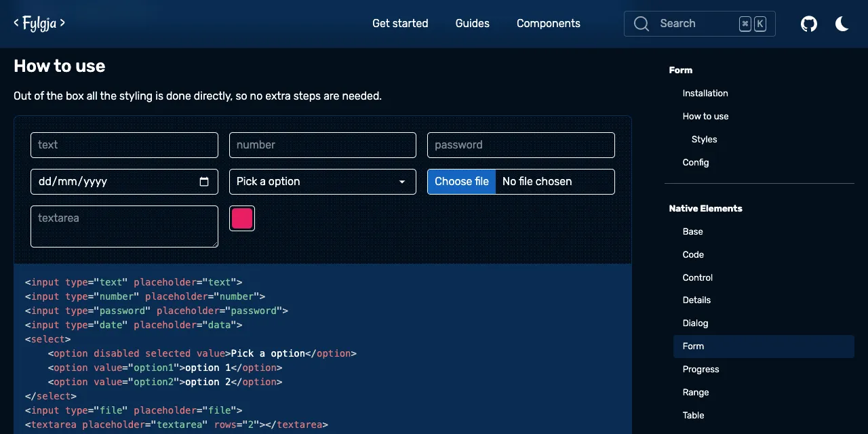This screenshot has height=434, width=868.
Task: Click the ⌘K shortcut badge in the search bar
Action: pos(753,23)
